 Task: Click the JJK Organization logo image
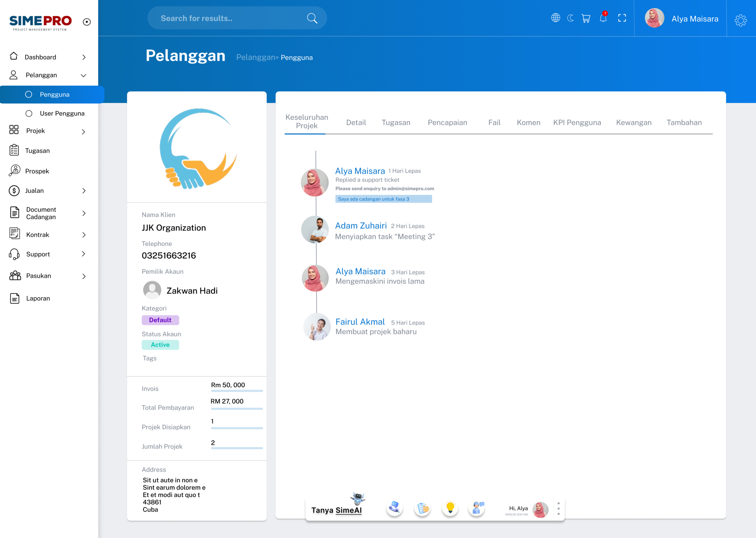pyautogui.click(x=198, y=149)
